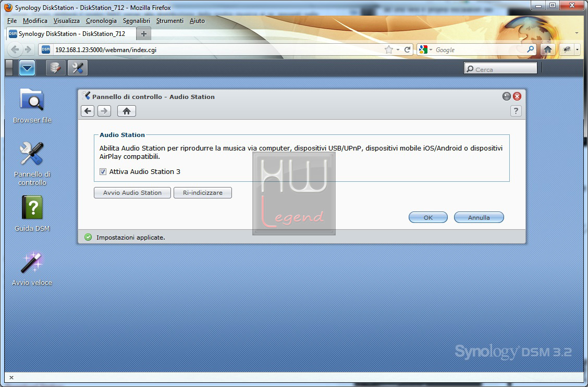The image size is (588, 387).
Task: Reload the page
Action: (407, 49)
